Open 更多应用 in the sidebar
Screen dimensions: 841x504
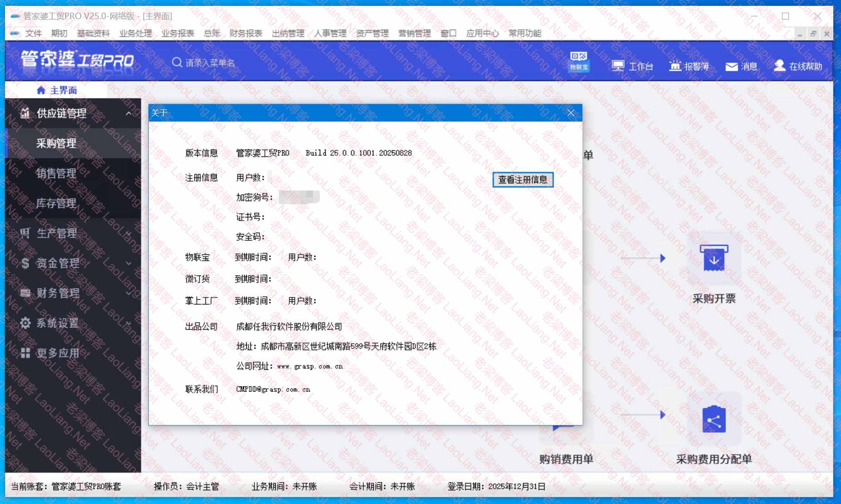[x=58, y=353]
